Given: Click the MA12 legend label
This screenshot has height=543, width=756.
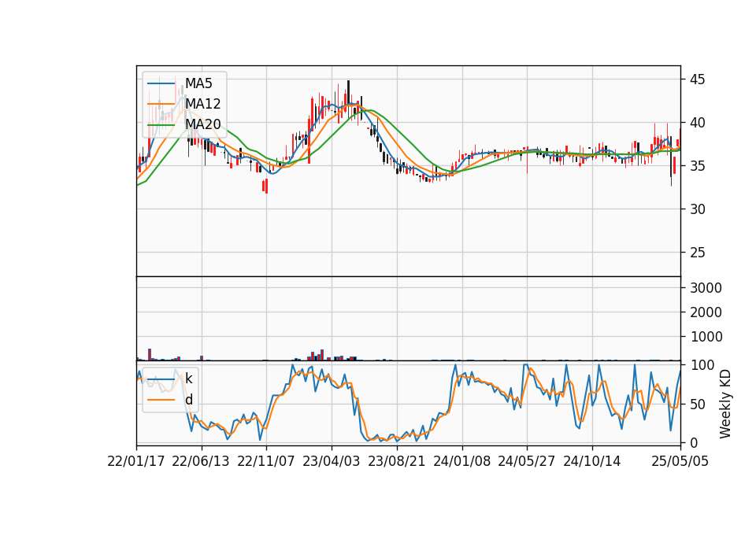Looking at the screenshot, I should (203, 104).
